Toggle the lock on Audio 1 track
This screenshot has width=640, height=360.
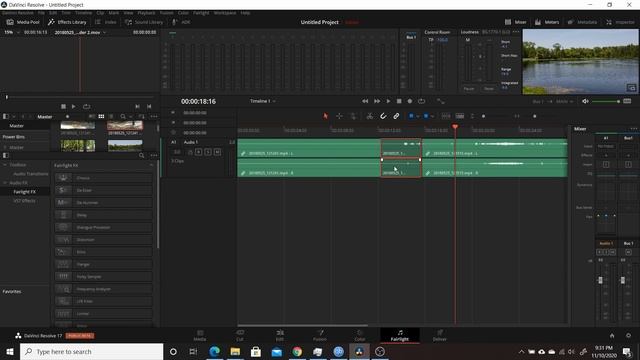click(190, 152)
